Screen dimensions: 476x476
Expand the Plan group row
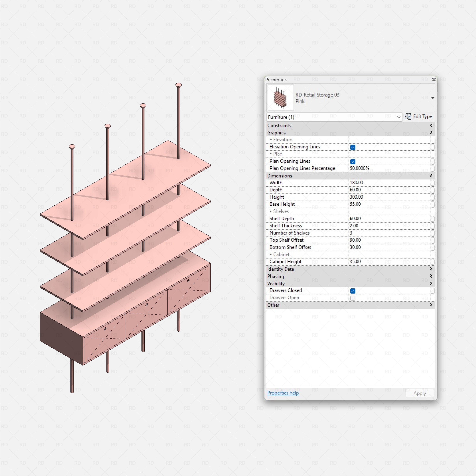(x=271, y=154)
